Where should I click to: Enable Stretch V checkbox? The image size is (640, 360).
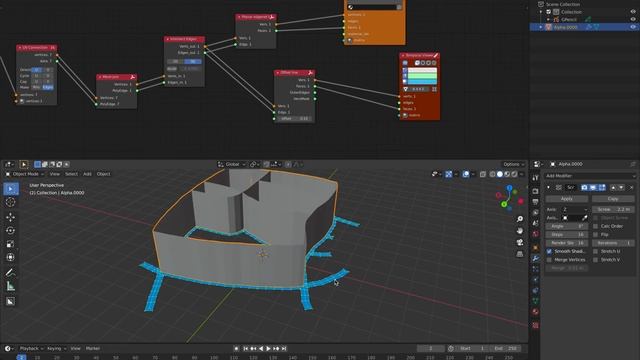pyautogui.click(x=596, y=260)
